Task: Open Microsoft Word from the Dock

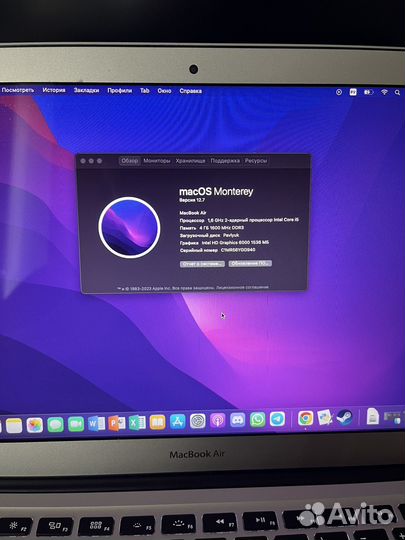Action: point(96,423)
